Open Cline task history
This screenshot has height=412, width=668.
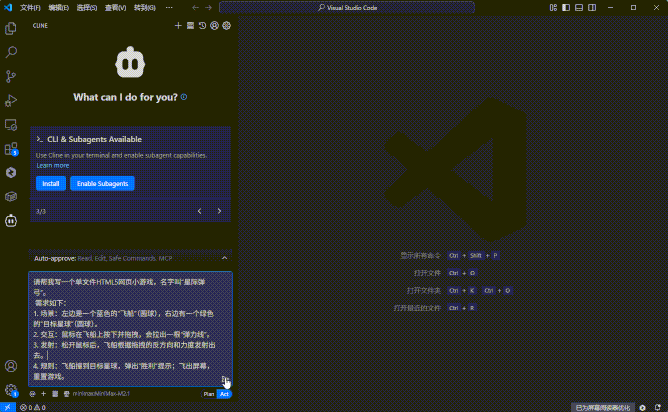(202, 25)
